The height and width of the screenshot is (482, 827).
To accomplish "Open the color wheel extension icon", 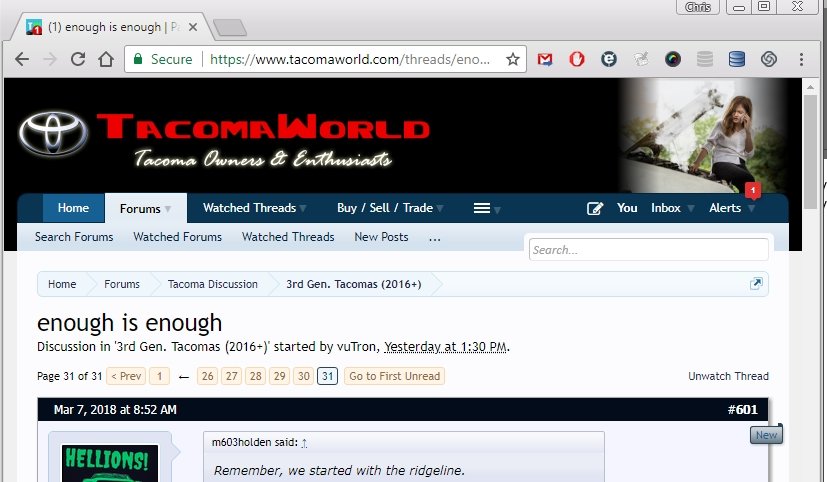I will tap(672, 59).
